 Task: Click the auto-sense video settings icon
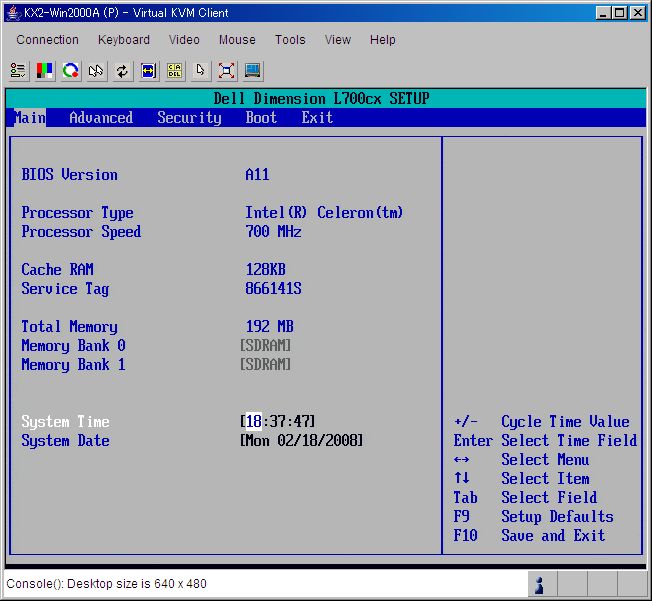pos(148,71)
